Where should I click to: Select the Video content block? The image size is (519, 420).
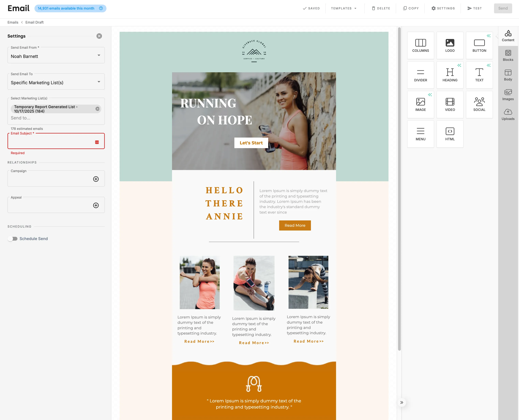pos(450,105)
